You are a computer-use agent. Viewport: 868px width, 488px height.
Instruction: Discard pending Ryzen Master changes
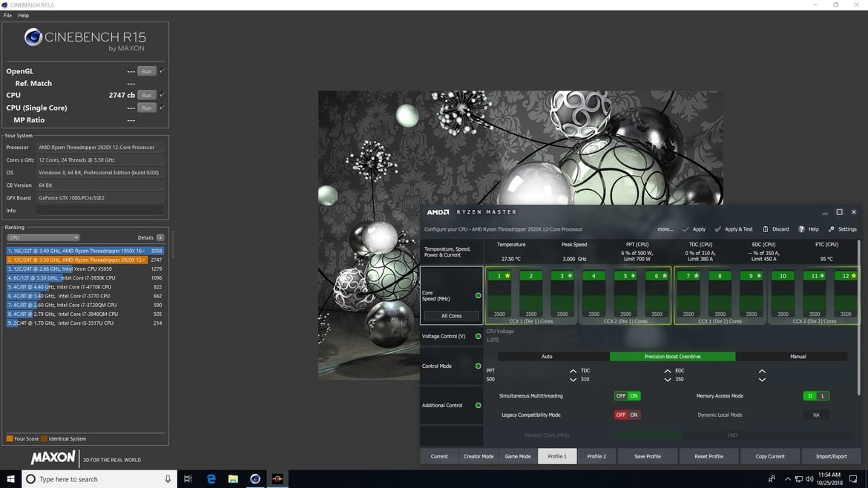coord(775,229)
